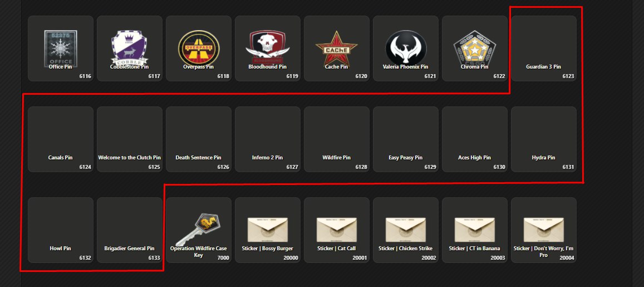This screenshot has height=287, width=644.
Task: Click the empty Guardian 3 Pin card
Action: tap(543, 48)
